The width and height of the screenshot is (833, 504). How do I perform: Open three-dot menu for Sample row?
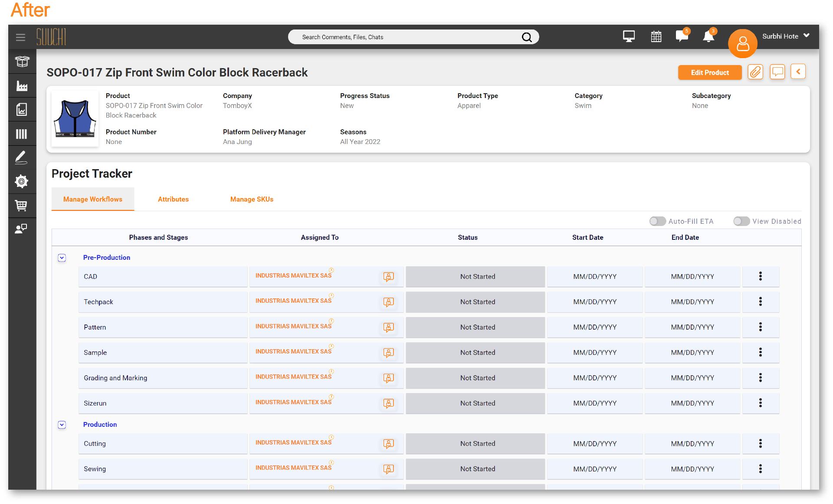(x=761, y=352)
